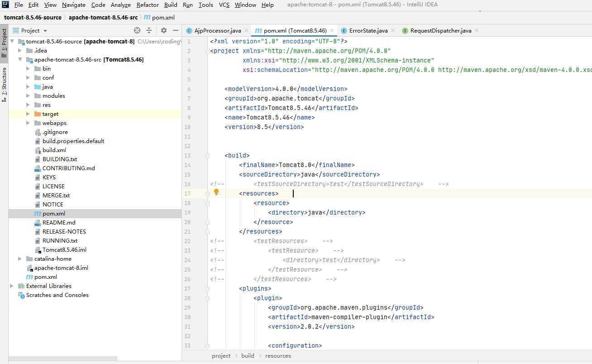The image size is (592, 364).
Task: Click the CONTRIBUTING.md markdown file icon
Action: tap(38, 168)
